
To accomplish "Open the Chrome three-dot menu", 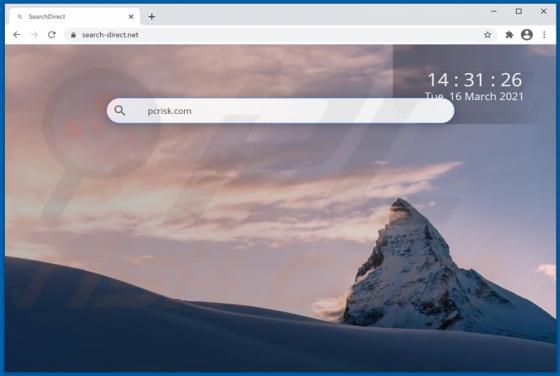I will (x=544, y=35).
